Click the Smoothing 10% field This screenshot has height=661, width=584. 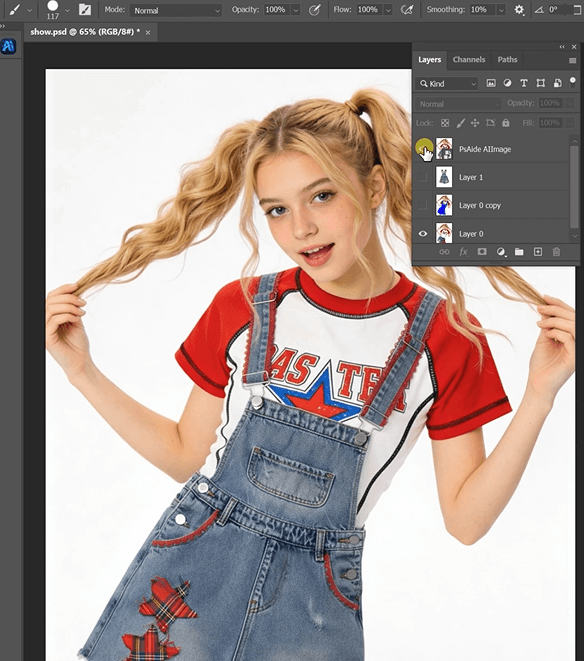(481, 10)
